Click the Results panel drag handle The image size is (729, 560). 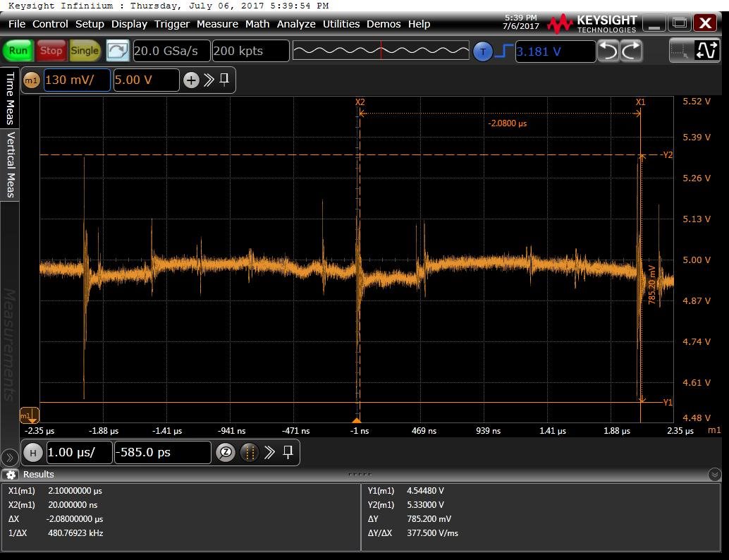point(360,475)
